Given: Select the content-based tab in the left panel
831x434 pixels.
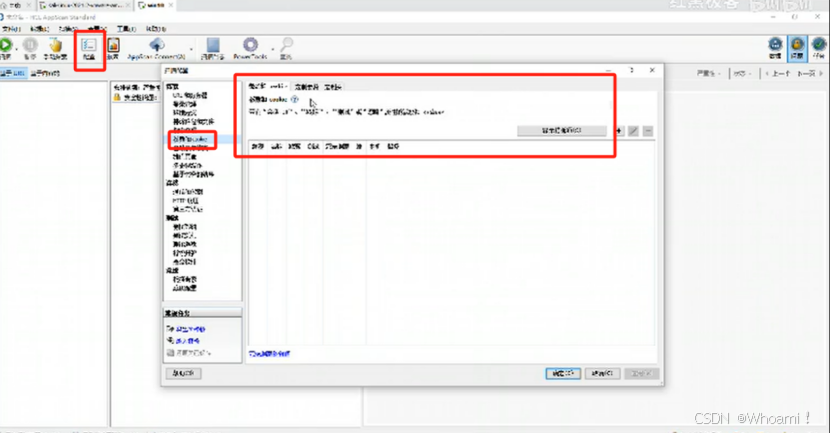Looking at the screenshot, I should [45, 73].
